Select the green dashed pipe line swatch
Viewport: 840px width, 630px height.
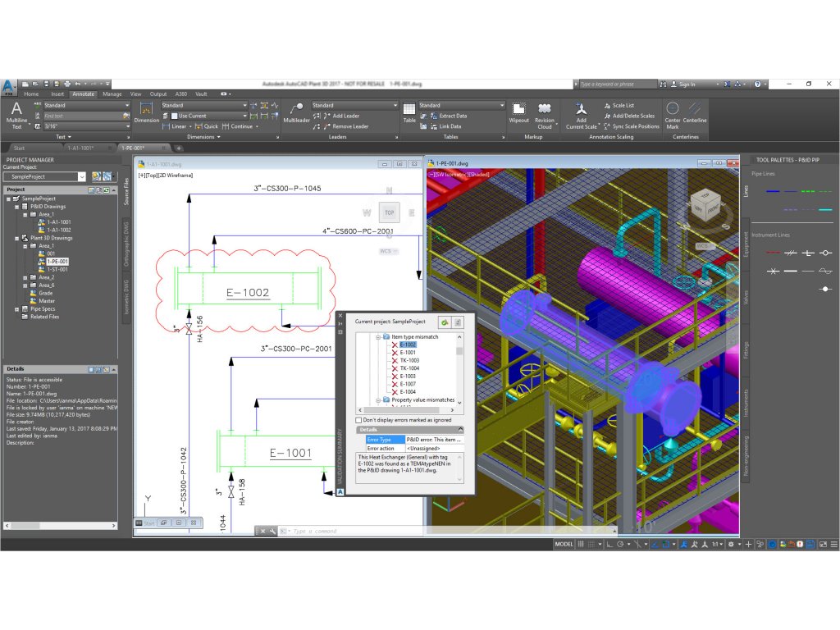point(808,191)
